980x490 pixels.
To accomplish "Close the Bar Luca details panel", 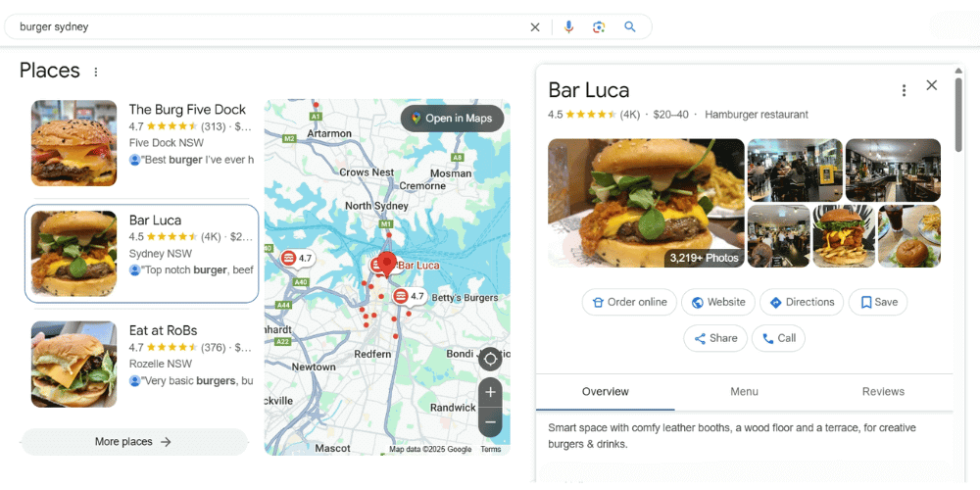I will [x=931, y=85].
